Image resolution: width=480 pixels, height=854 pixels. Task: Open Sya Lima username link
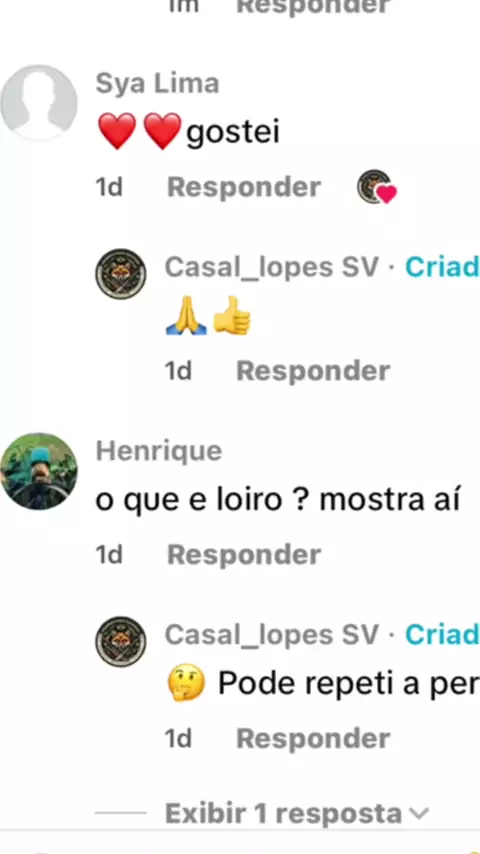pyautogui.click(x=157, y=84)
